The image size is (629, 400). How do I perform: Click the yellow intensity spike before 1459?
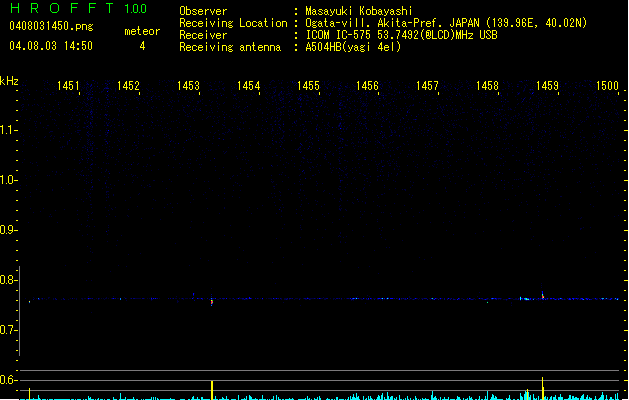click(x=542, y=388)
